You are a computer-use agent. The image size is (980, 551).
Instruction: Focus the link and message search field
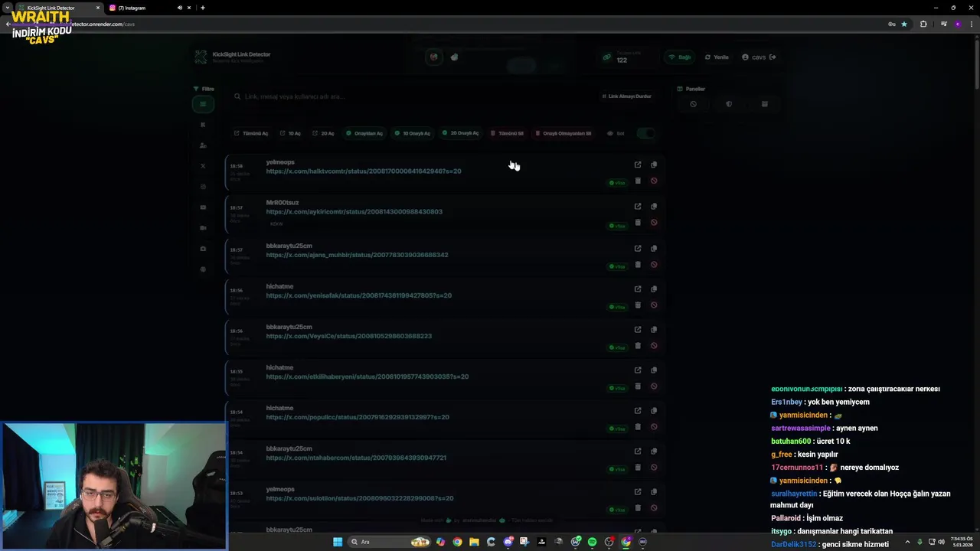pos(413,96)
